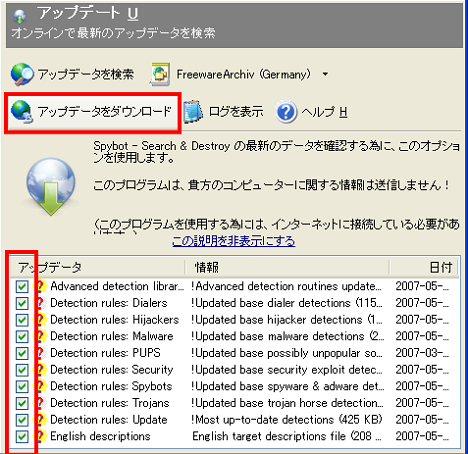This screenshot has width=468, height=454.
Task: Uncheck Advanced detection library checkbox
Action: [x=22, y=286]
